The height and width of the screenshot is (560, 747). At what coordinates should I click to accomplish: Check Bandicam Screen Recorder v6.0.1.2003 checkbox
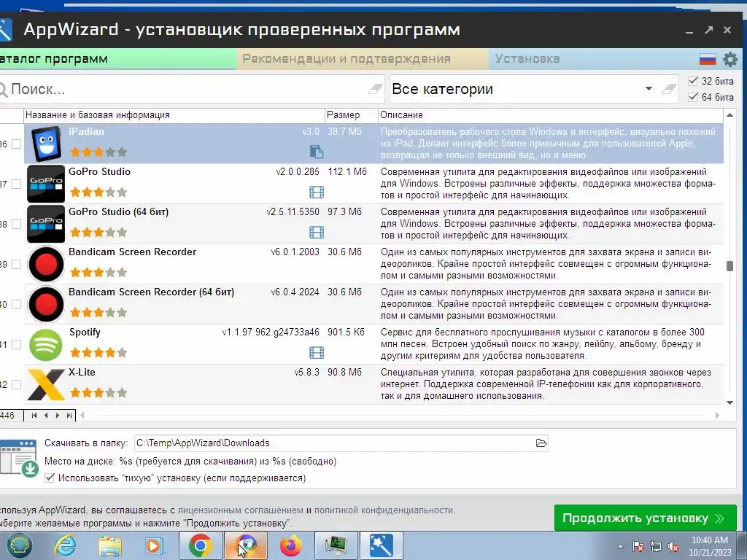coord(16,264)
